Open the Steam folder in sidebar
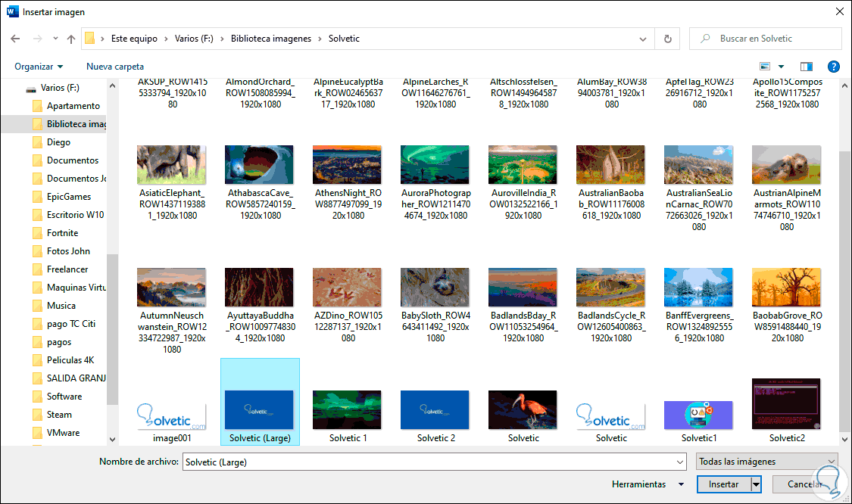This screenshot has width=852, height=504. [x=59, y=415]
